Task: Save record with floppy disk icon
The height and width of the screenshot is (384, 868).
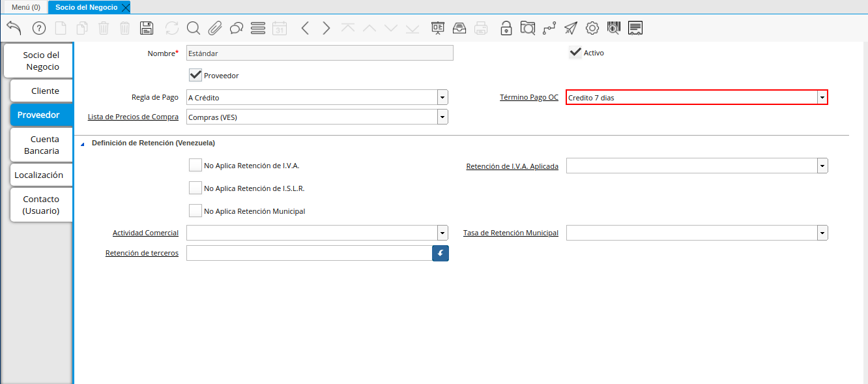Action: (x=147, y=28)
